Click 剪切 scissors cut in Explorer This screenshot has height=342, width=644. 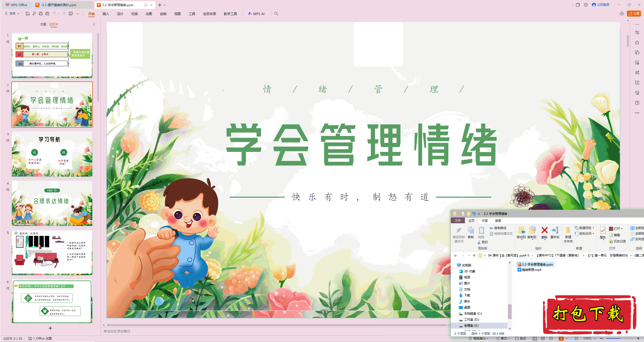[x=482, y=242]
